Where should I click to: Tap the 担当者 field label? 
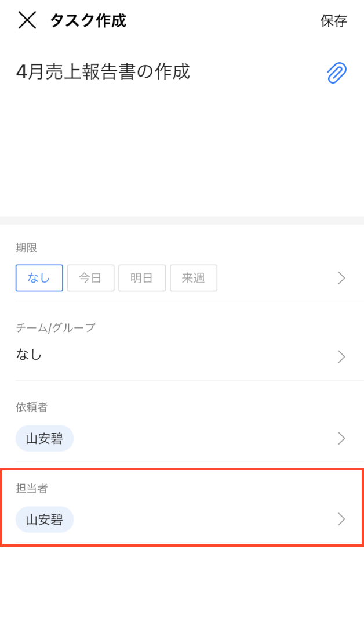pos(32,488)
